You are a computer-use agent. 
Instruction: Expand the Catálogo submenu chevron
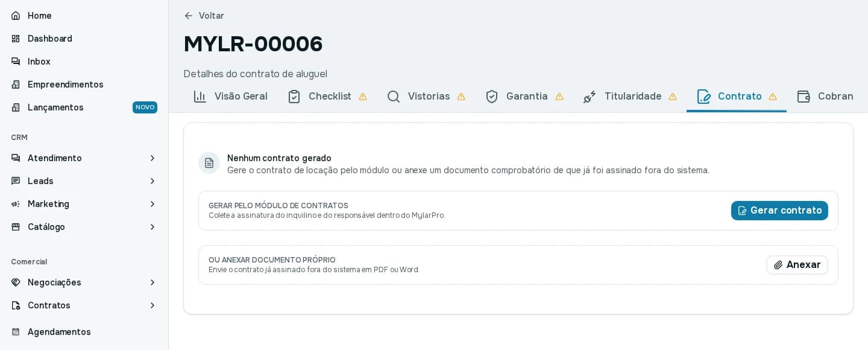153,227
